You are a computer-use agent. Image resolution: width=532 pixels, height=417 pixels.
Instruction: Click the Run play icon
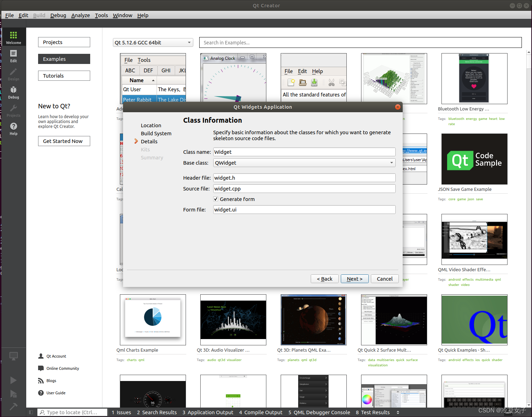pos(13,380)
